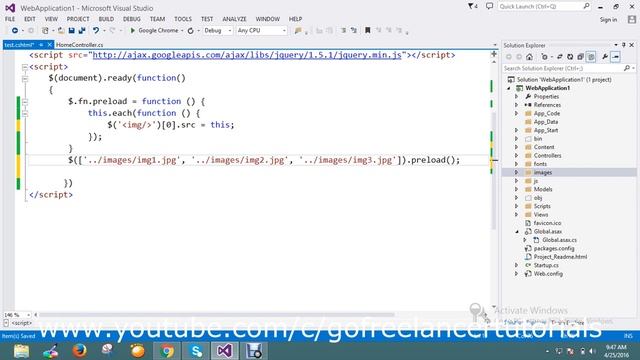Screen dimensions: 640x360
Task: Select packages.config file
Action: pos(554,249)
